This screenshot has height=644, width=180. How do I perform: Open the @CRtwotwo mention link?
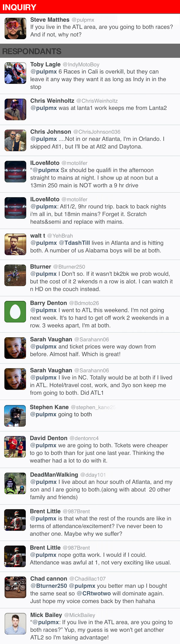(x=94, y=593)
